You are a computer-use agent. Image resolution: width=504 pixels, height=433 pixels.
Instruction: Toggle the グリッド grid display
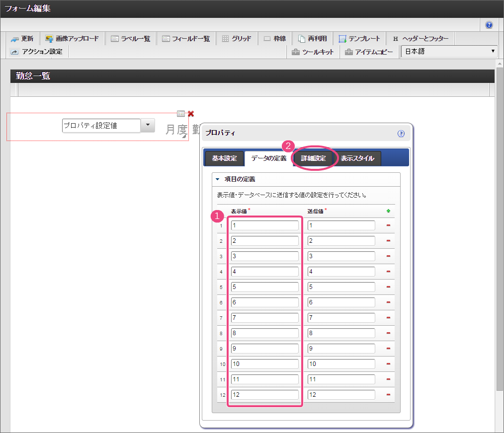click(x=237, y=39)
